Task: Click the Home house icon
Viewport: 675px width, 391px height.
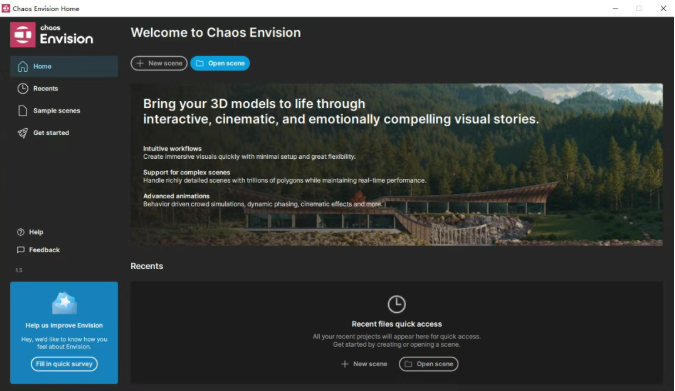Action: click(x=23, y=66)
